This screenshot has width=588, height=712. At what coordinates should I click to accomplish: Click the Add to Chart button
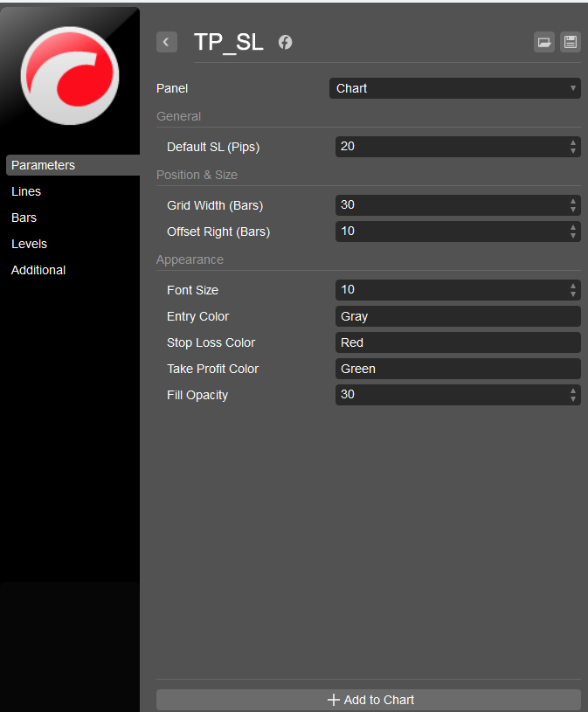click(368, 700)
